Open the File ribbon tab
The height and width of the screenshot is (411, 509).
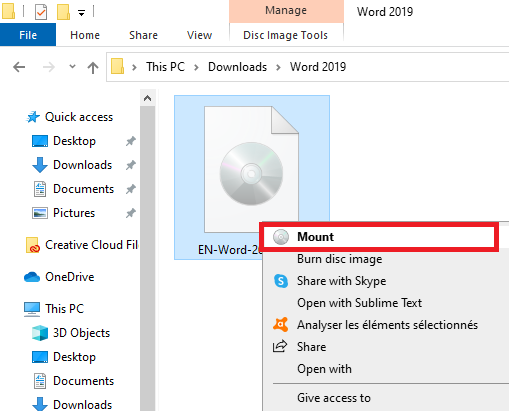tap(28, 35)
